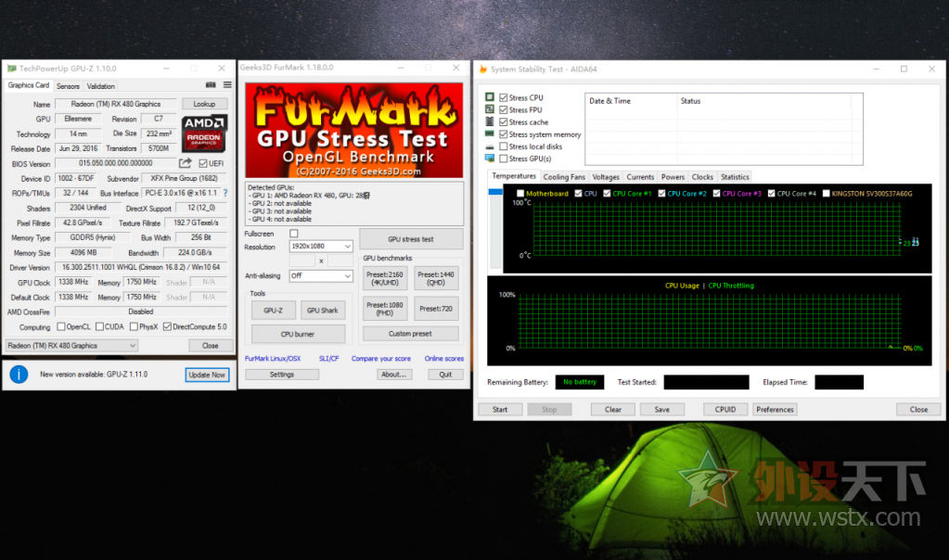Image resolution: width=949 pixels, height=560 pixels.
Task: Open the Currents tab
Action: click(640, 177)
